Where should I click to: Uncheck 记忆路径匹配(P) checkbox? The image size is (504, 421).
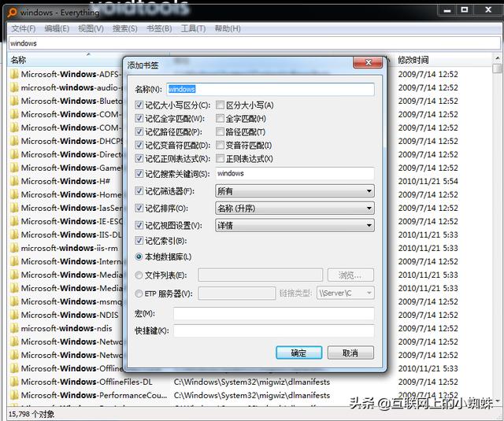pyautogui.click(x=139, y=131)
